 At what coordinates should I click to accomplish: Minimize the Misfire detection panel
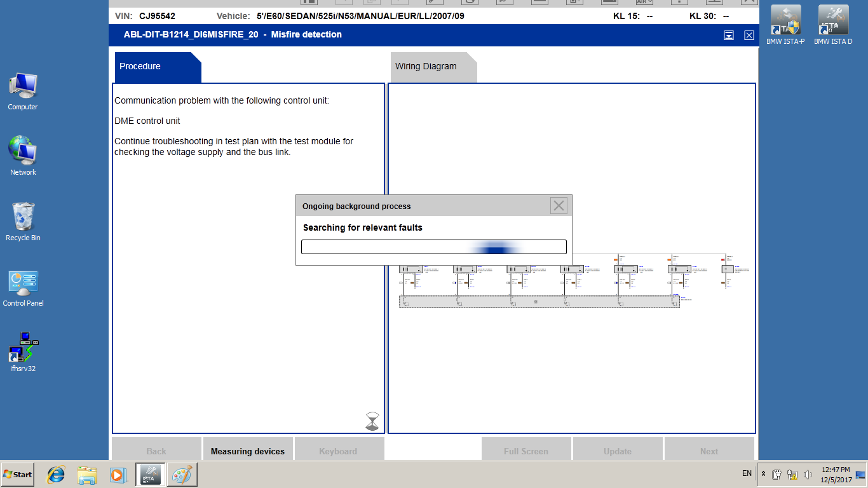[x=729, y=36]
